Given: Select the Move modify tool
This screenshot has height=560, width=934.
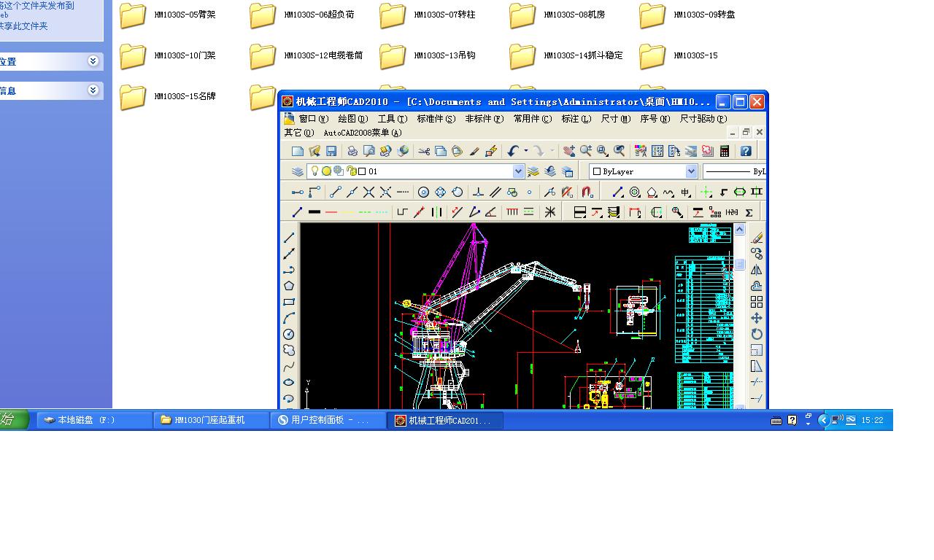Looking at the screenshot, I should click(x=757, y=318).
